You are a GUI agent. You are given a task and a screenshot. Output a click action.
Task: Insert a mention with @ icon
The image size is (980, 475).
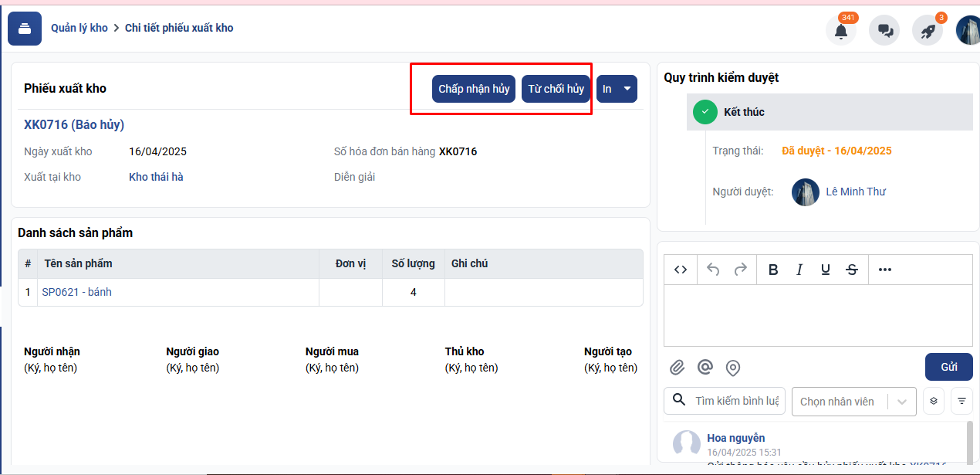705,367
